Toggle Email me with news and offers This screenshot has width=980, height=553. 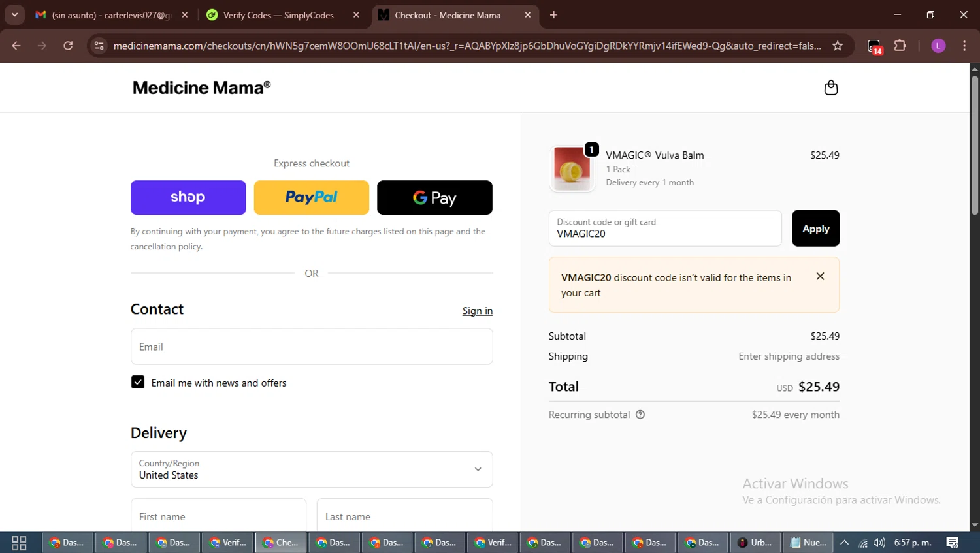pos(138,383)
